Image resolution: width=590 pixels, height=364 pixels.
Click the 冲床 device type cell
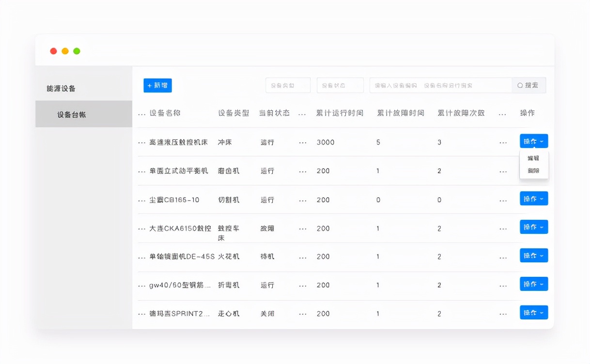coord(225,142)
